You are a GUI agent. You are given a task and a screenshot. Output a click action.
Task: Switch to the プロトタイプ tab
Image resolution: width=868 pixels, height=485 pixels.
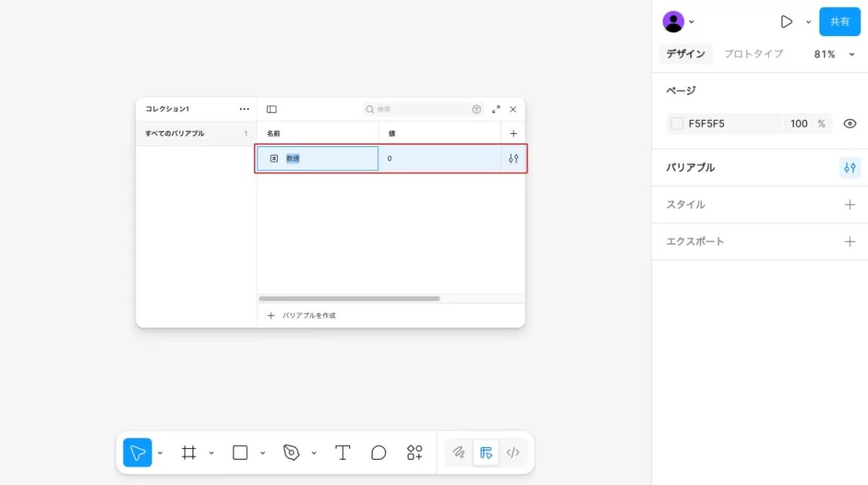pos(753,54)
